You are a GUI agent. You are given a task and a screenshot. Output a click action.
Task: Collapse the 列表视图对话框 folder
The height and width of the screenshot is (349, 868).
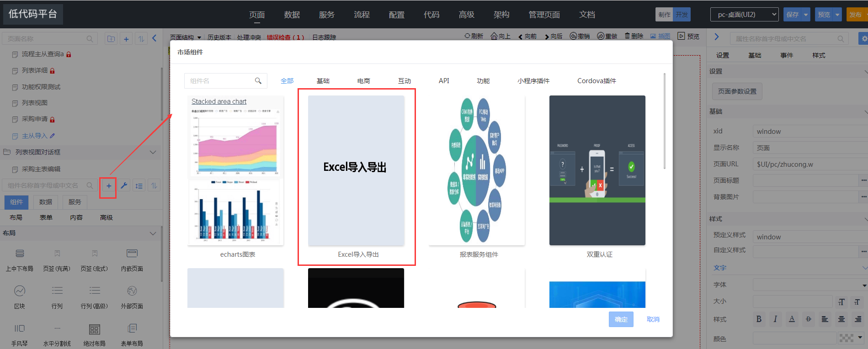pos(153,152)
